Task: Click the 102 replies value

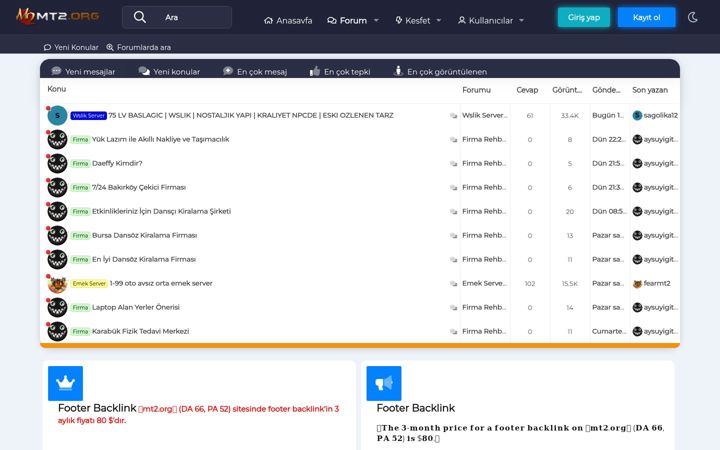Action: pos(530,284)
